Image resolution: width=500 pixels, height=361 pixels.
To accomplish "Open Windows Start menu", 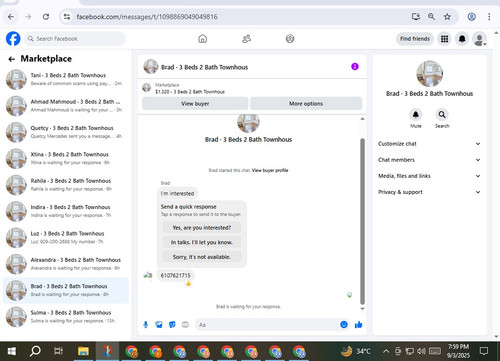I will [12, 351].
